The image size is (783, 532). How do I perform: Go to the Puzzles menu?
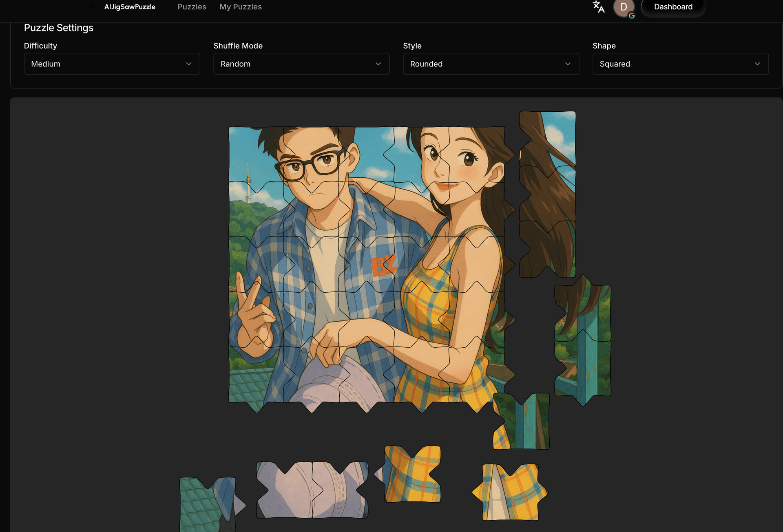(192, 7)
